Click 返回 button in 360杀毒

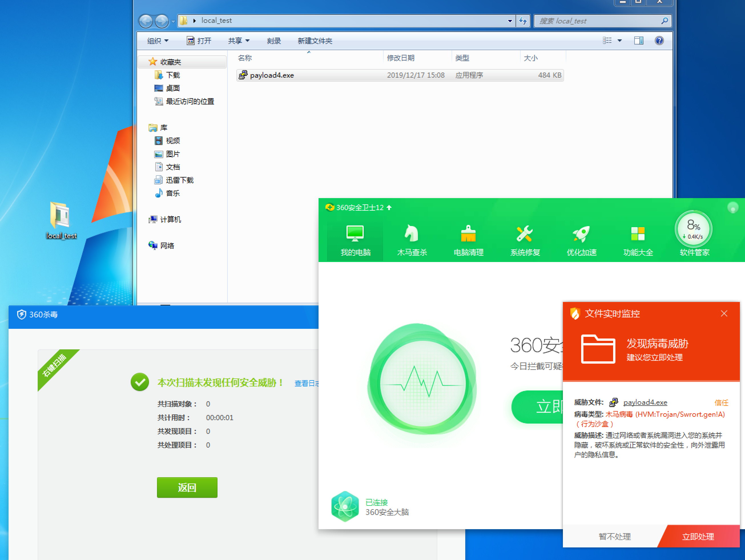tap(187, 487)
